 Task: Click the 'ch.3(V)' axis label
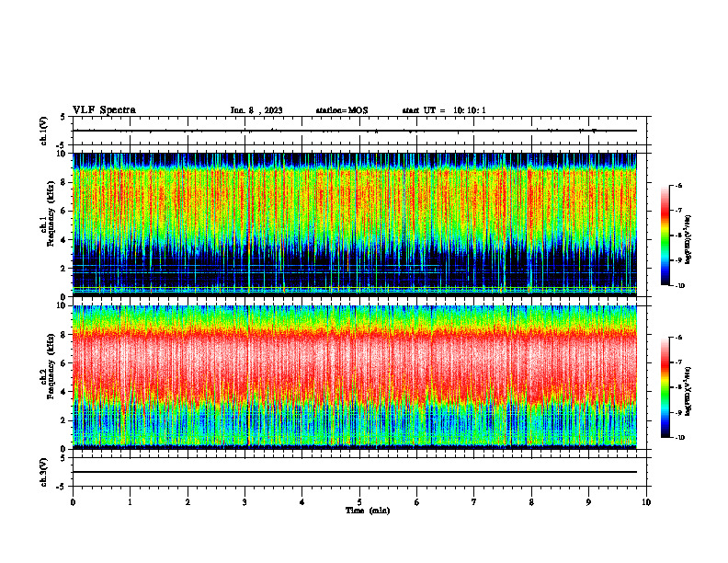[x=44, y=472]
